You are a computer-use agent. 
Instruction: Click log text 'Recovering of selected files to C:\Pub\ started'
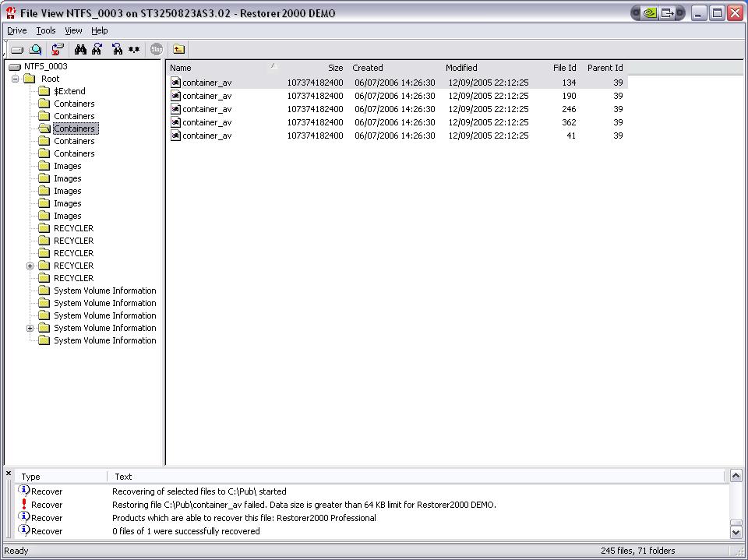(199, 491)
